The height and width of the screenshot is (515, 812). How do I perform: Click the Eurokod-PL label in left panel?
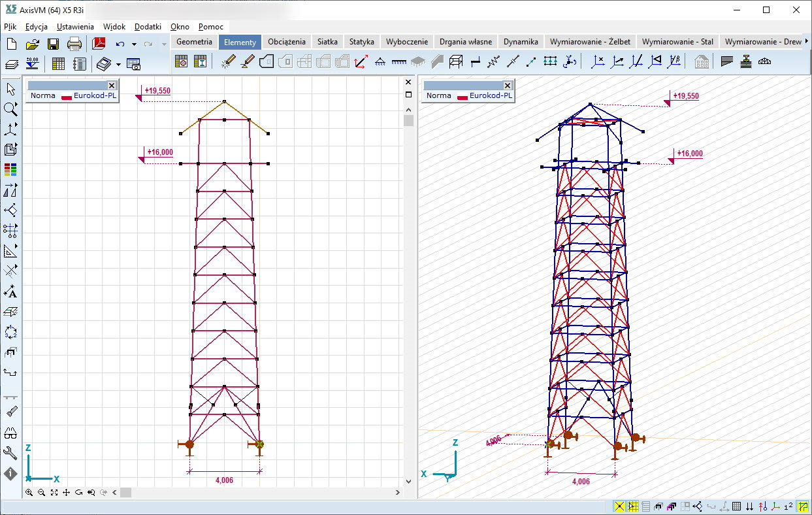[x=95, y=95]
